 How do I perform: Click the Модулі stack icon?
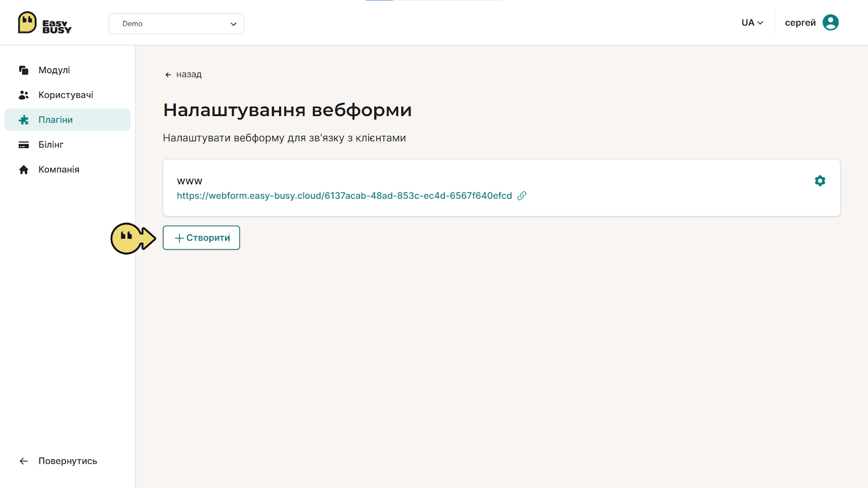(24, 70)
